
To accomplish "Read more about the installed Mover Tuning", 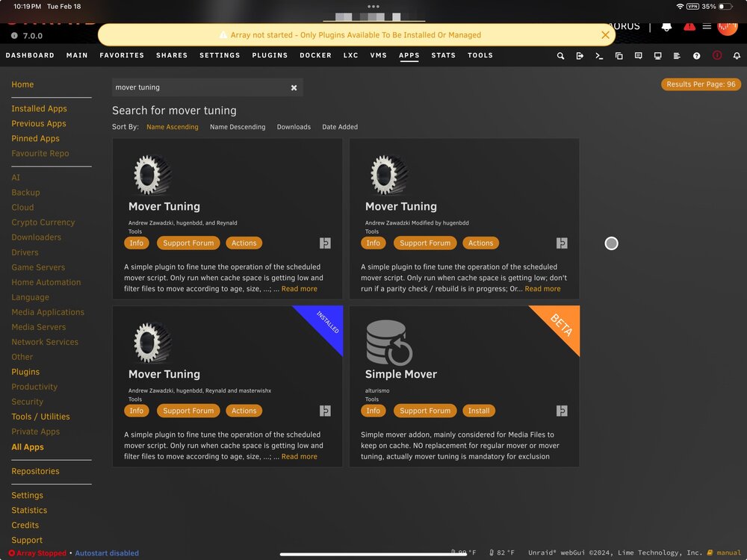I will pyautogui.click(x=300, y=457).
